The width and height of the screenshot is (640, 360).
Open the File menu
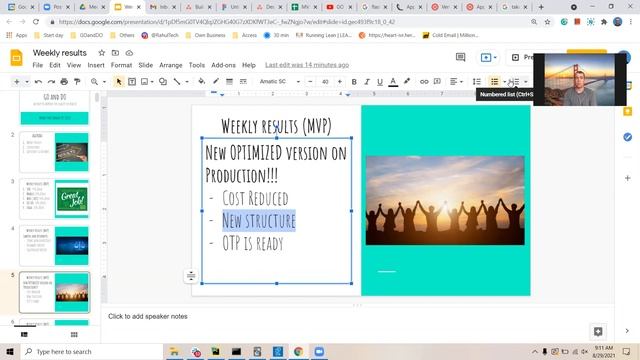(38, 65)
